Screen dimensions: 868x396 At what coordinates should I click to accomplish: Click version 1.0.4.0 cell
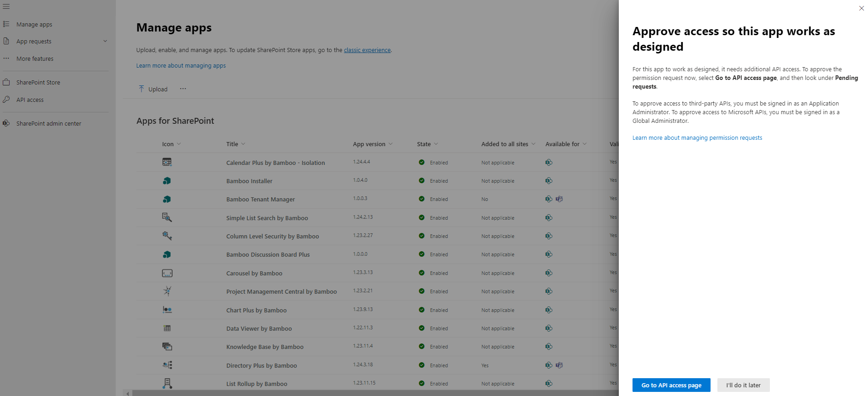[360, 180]
